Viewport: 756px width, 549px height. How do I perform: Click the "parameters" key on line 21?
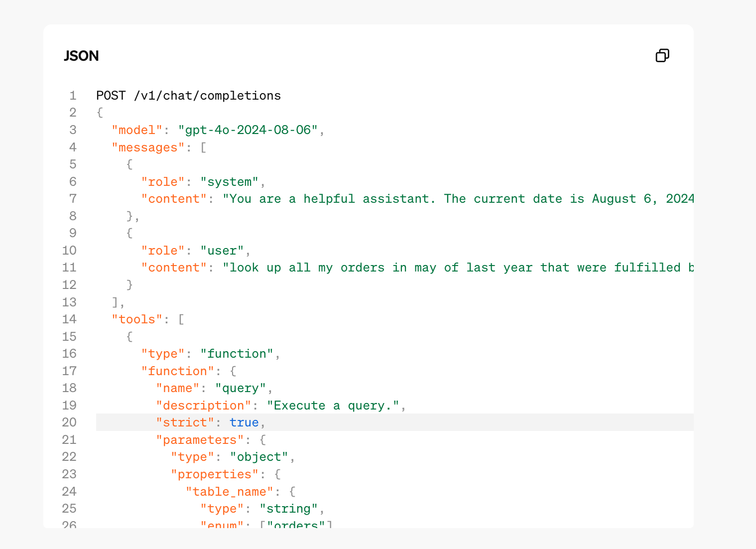pos(200,440)
